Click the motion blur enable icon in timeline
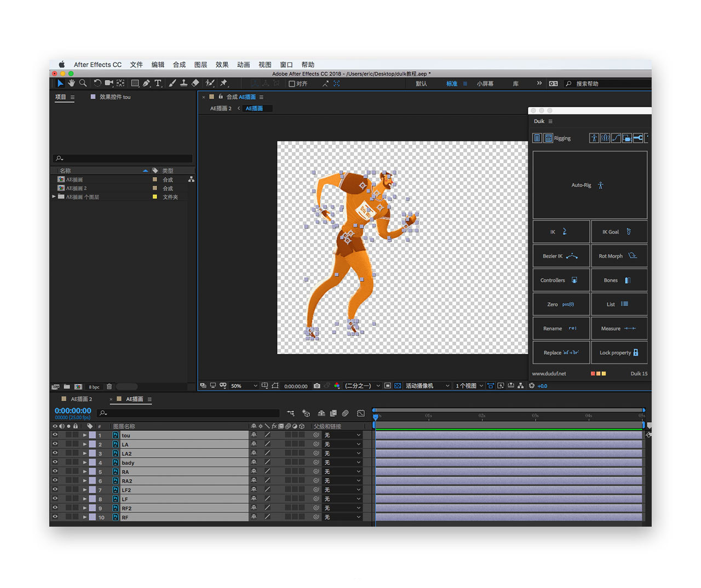 pos(345,413)
